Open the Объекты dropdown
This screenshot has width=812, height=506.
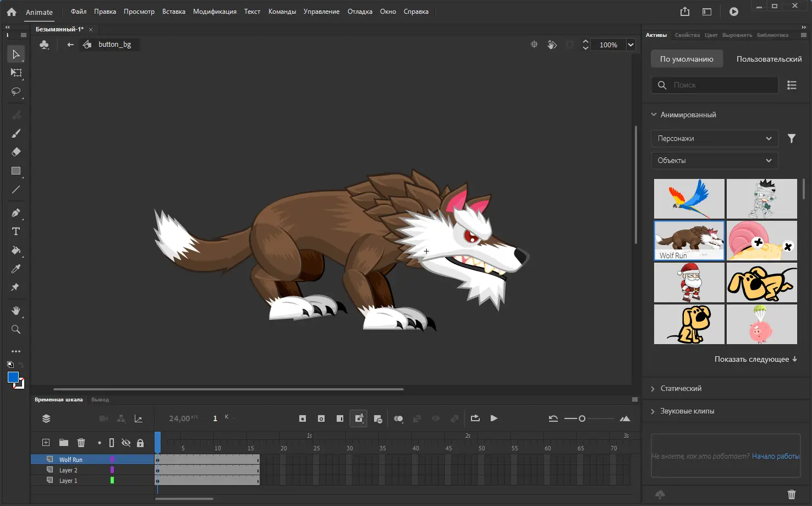click(714, 160)
